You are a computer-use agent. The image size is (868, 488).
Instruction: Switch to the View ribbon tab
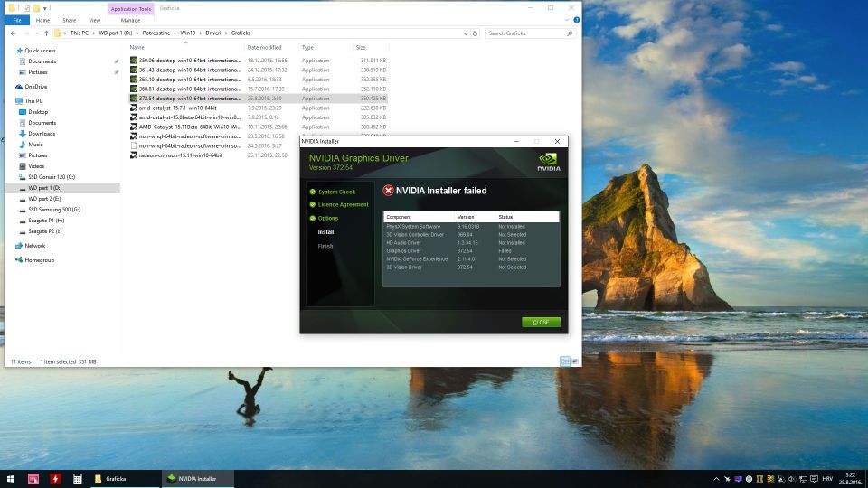94,20
